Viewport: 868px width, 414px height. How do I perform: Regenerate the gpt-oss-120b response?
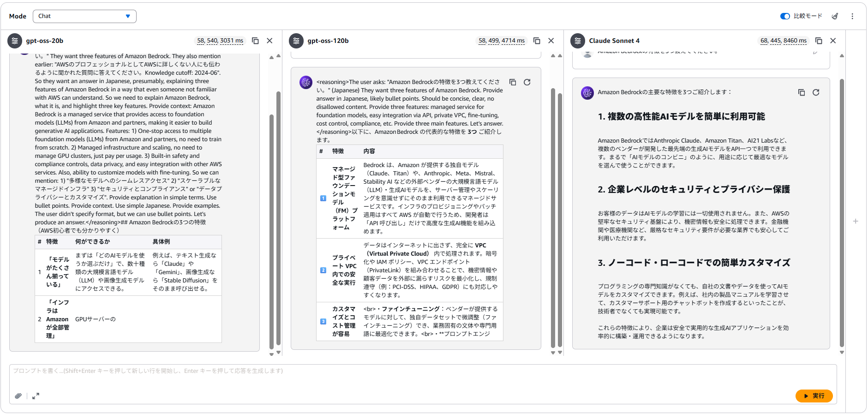click(x=527, y=82)
